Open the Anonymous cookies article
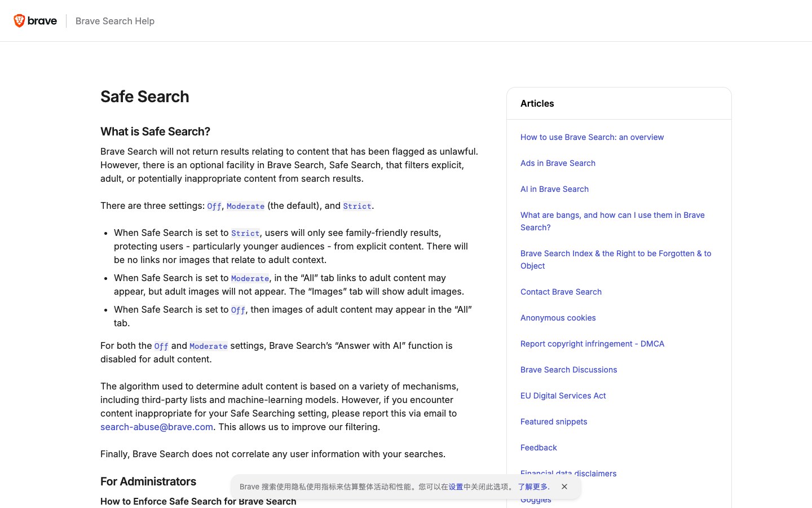The height and width of the screenshot is (508, 812). 558,318
